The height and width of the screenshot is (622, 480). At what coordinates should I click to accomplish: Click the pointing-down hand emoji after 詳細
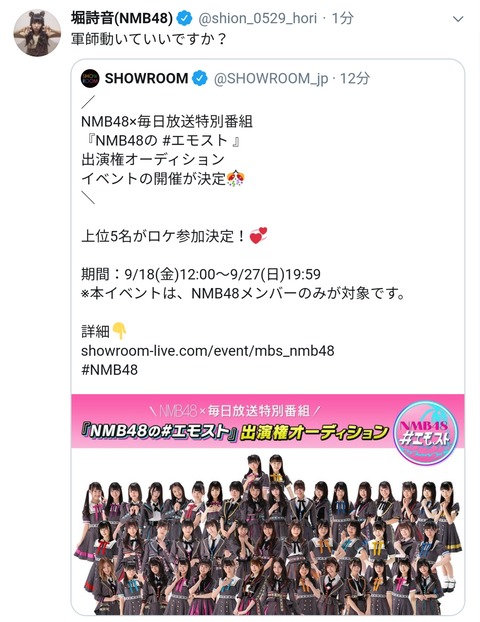point(119,330)
